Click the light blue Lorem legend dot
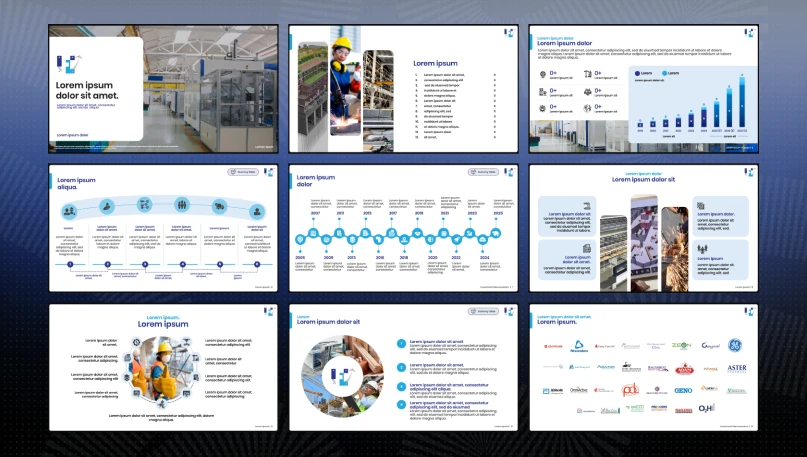This screenshot has width=807, height=457. point(664,73)
